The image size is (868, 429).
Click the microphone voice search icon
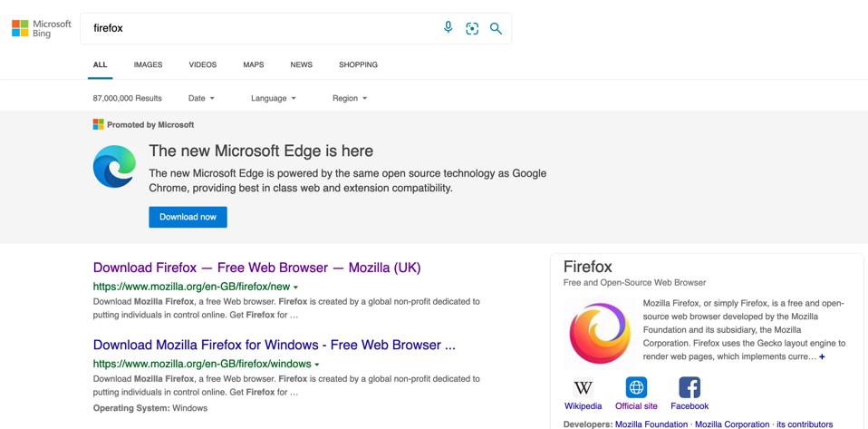coord(448,27)
